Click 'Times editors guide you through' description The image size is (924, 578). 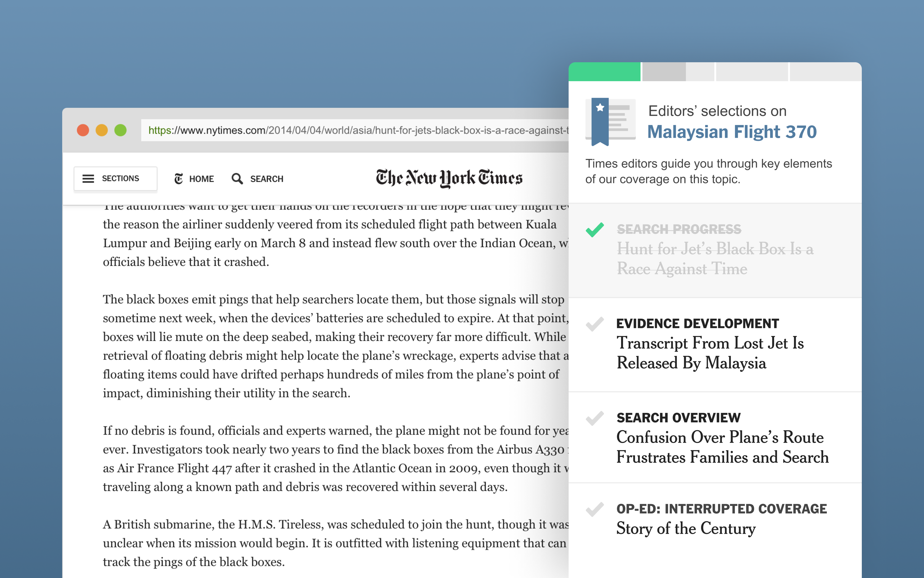coord(709,171)
